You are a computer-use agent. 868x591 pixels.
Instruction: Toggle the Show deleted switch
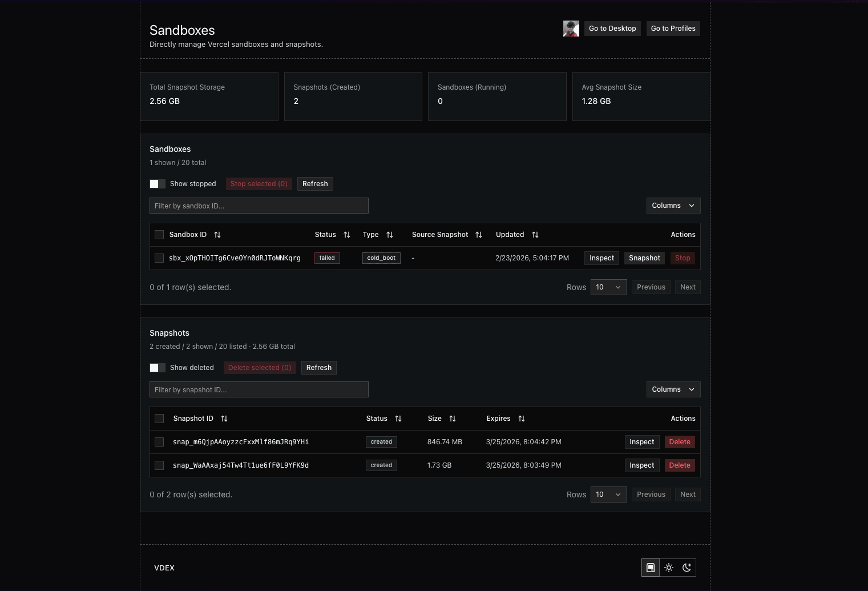pyautogui.click(x=158, y=368)
